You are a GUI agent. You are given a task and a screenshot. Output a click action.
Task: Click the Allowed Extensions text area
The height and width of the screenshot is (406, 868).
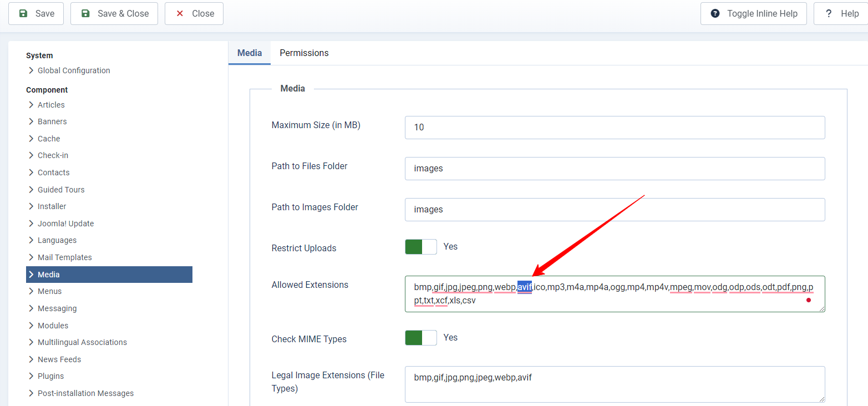[x=615, y=294]
